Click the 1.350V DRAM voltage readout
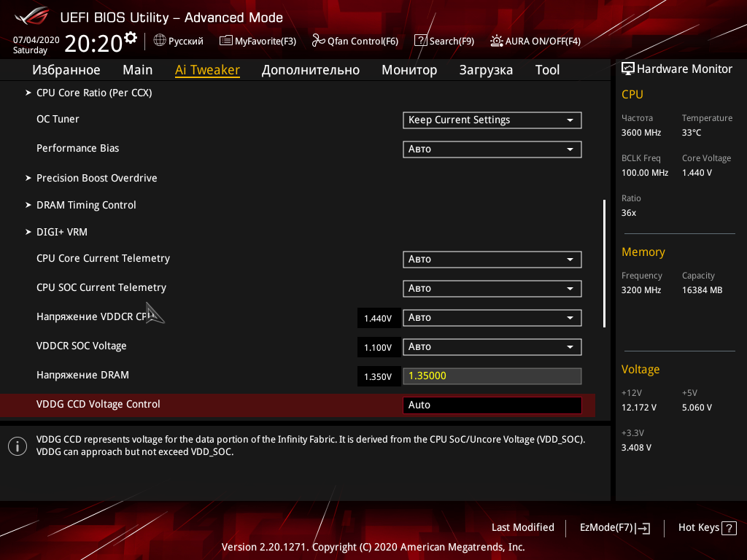This screenshot has height=560, width=747. [x=379, y=376]
